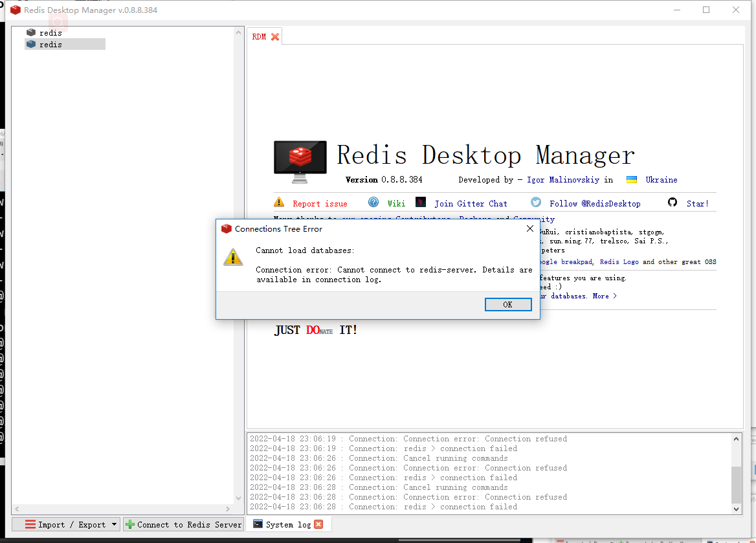756x543 pixels.
Task: Click the connection tree scroll right arrow
Action: [x=228, y=509]
